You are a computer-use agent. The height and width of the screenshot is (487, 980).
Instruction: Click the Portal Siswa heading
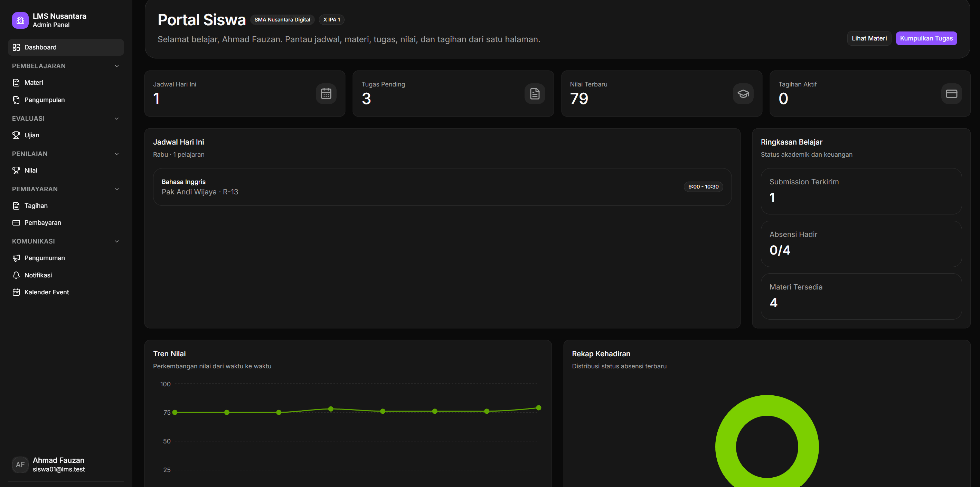(x=201, y=20)
